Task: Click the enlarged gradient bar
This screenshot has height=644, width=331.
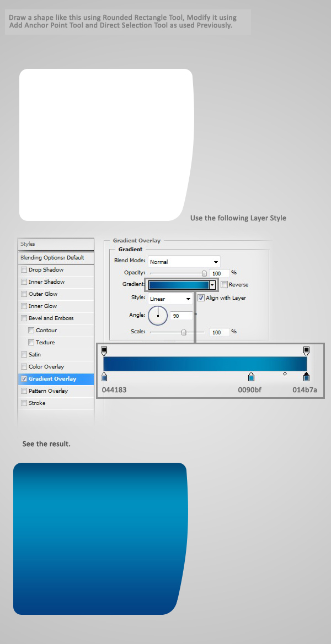Action: coord(205,364)
